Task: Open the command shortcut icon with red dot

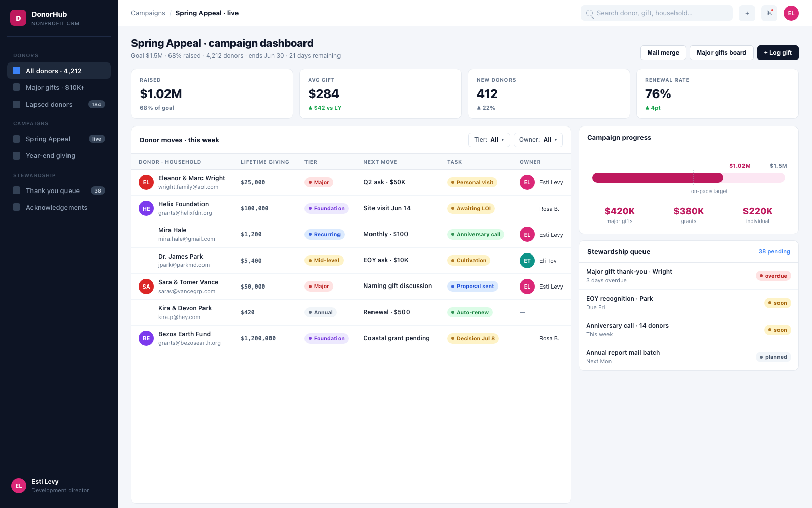Action: pos(769,13)
